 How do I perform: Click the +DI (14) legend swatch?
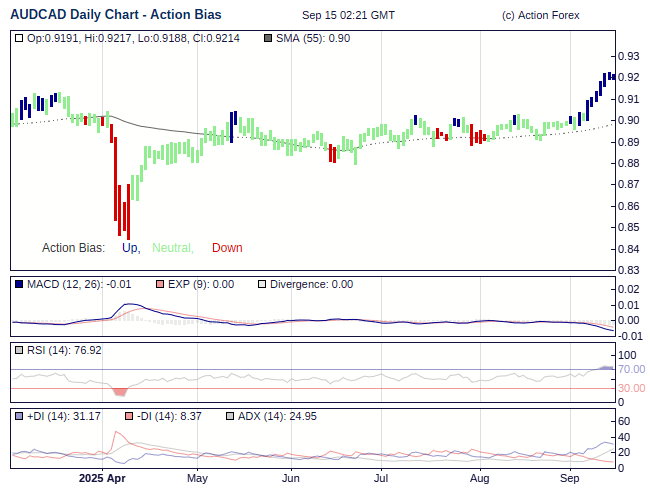click(20, 416)
